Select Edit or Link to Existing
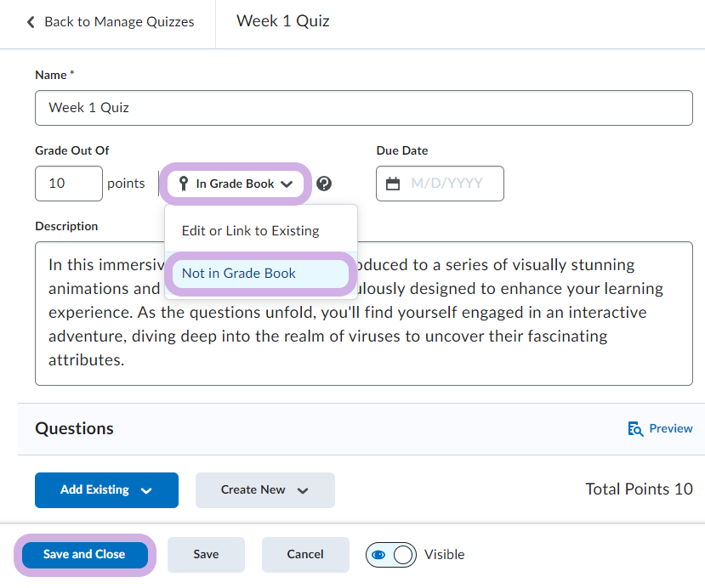This screenshot has height=588, width=705. pos(250,231)
